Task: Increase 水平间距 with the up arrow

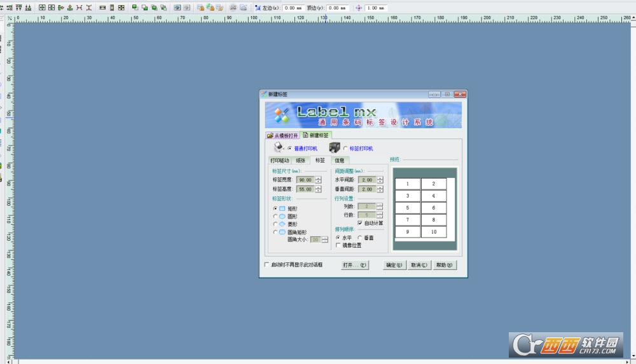Action: point(380,178)
